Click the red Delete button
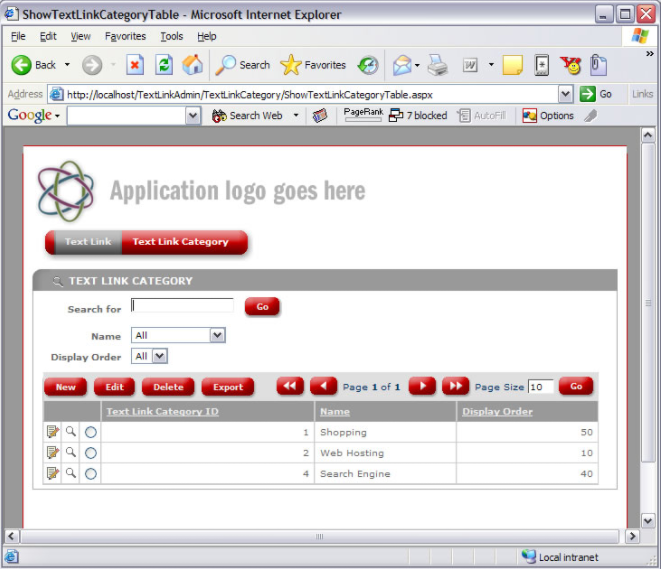The image size is (661, 569). [168, 387]
